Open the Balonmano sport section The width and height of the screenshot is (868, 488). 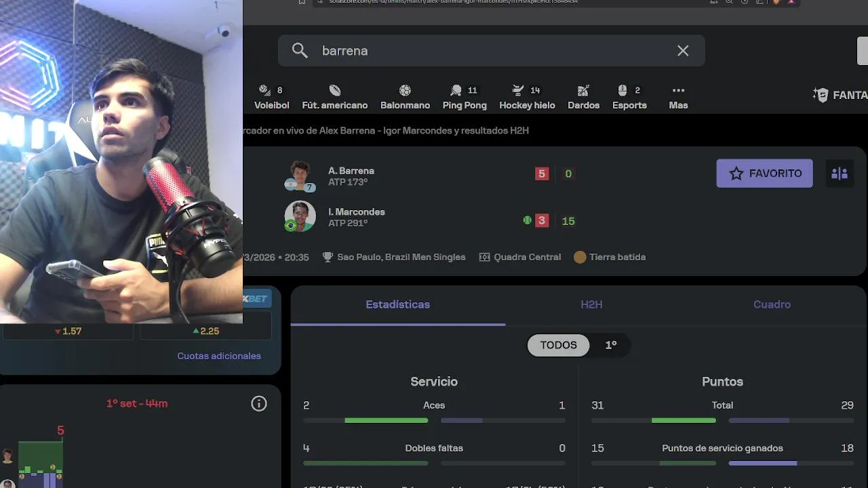405,97
